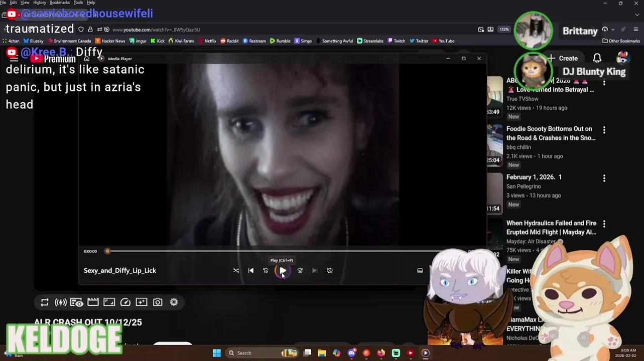
Task: Click the 133% zoom level indicator
Action: click(504, 30)
